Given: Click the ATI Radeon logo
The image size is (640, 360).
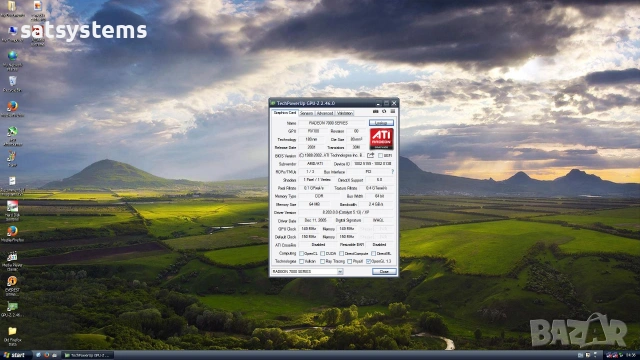Looking at the screenshot, I should click(382, 139).
